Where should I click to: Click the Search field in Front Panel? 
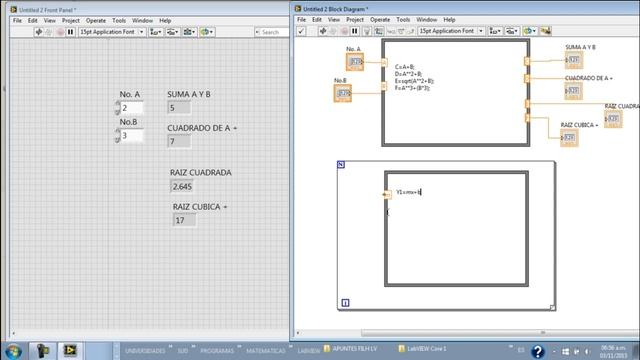271,32
